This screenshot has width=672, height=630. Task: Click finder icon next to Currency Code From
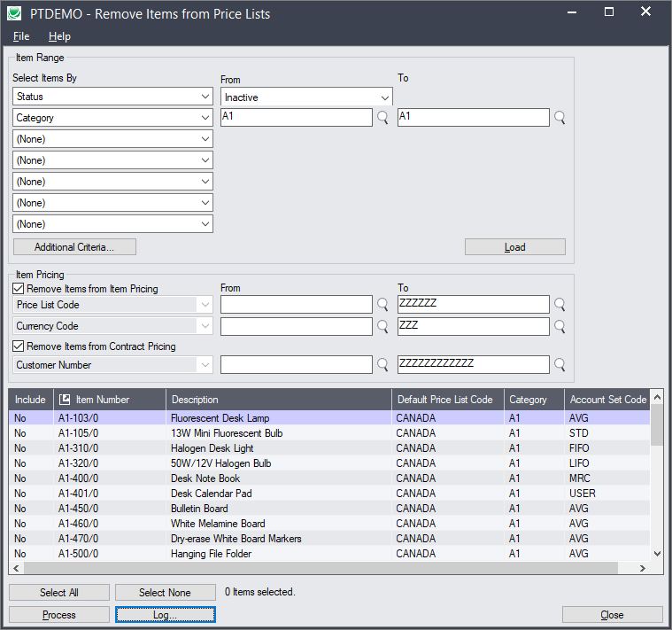click(382, 326)
